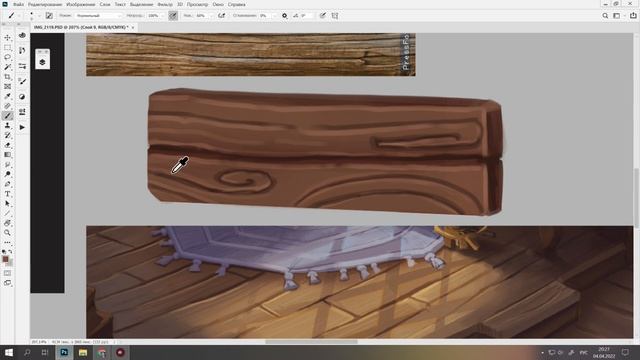Open the blend mode dropdown

98,16
